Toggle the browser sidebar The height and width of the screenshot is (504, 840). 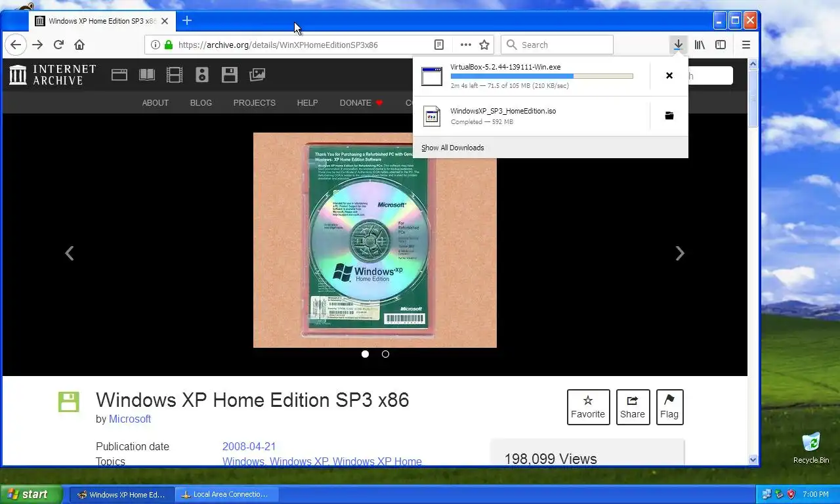(721, 45)
